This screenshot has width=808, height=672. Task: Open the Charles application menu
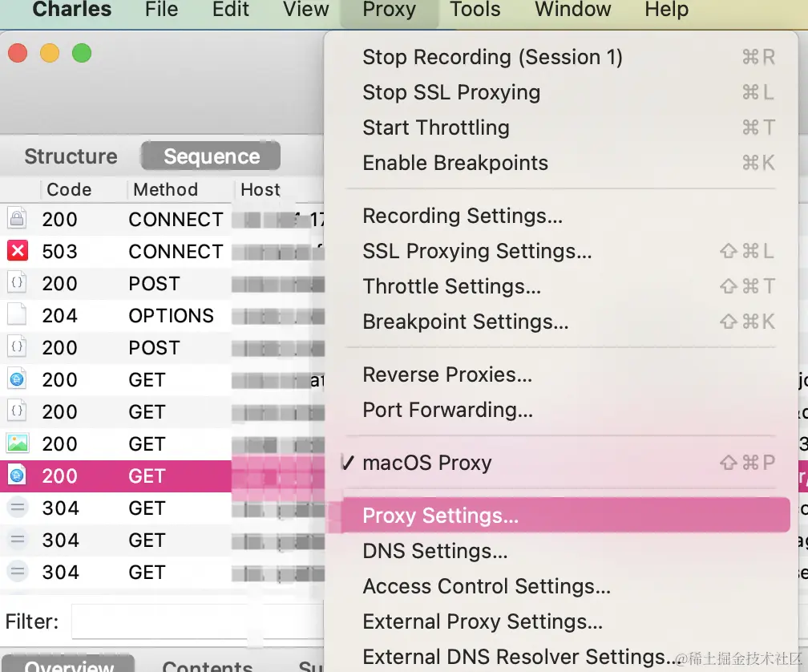(x=71, y=10)
